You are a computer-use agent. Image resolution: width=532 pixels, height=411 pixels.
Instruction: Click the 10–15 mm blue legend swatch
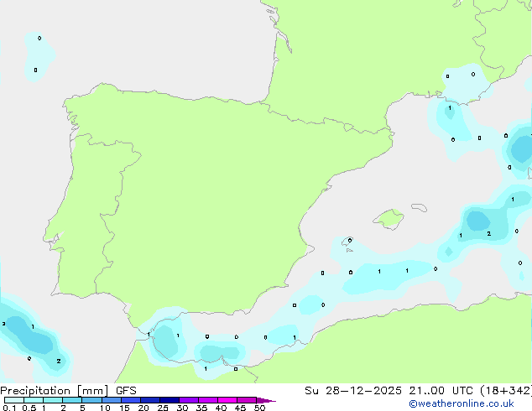112,400
